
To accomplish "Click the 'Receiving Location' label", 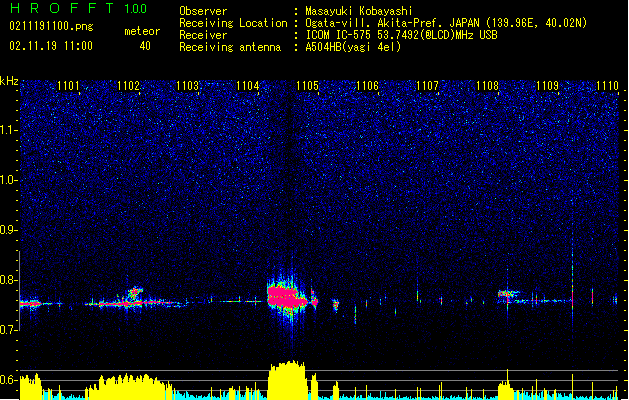I will pos(233,23).
